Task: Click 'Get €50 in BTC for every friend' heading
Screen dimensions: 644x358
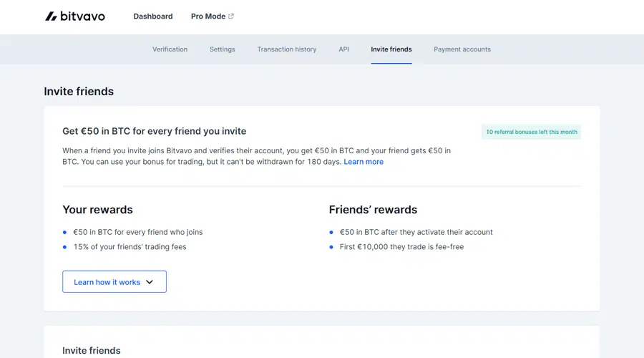Action: pyautogui.click(x=155, y=131)
